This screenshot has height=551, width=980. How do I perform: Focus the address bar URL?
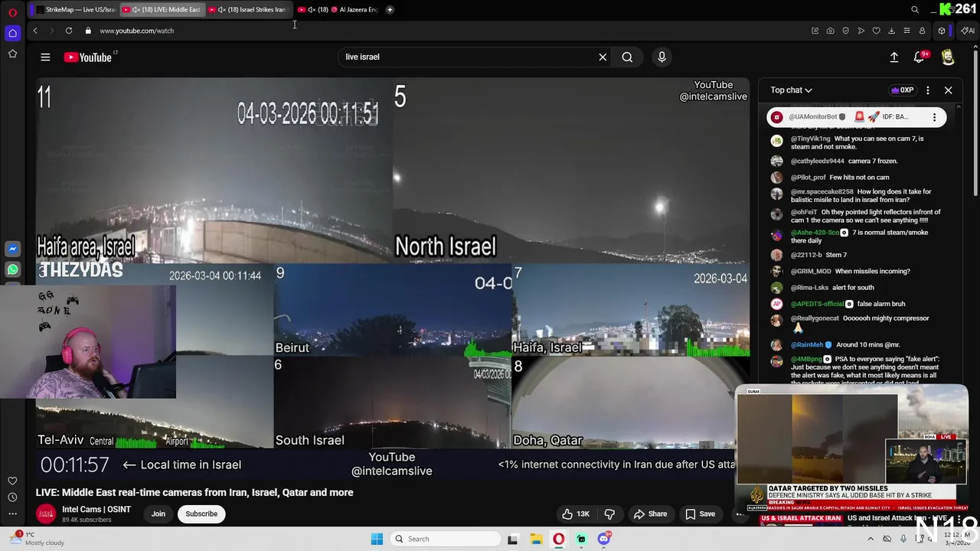[136, 31]
